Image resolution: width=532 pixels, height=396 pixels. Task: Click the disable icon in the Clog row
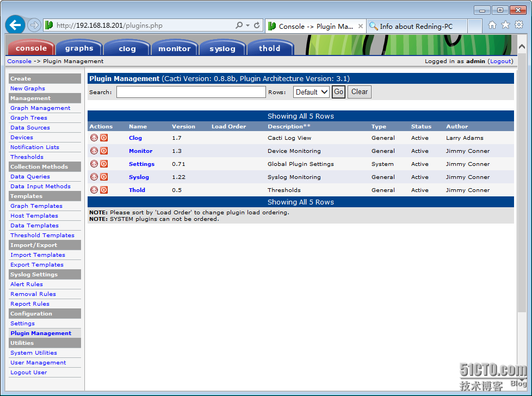click(104, 138)
